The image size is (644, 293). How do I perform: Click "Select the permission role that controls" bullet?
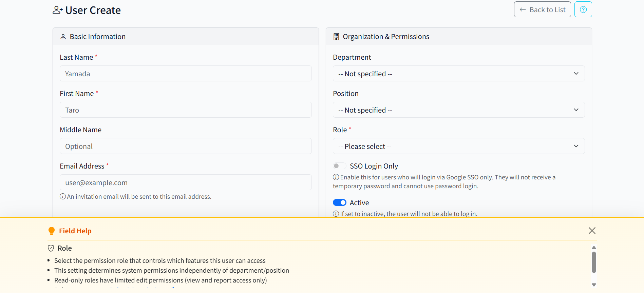tap(160, 261)
